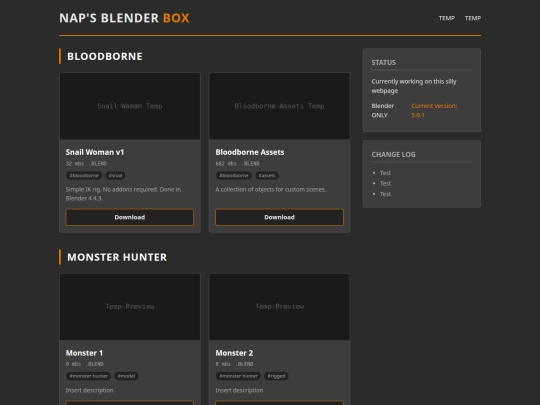Click the #assets tag
Viewport: 540px width, 405px height.
[267, 176]
